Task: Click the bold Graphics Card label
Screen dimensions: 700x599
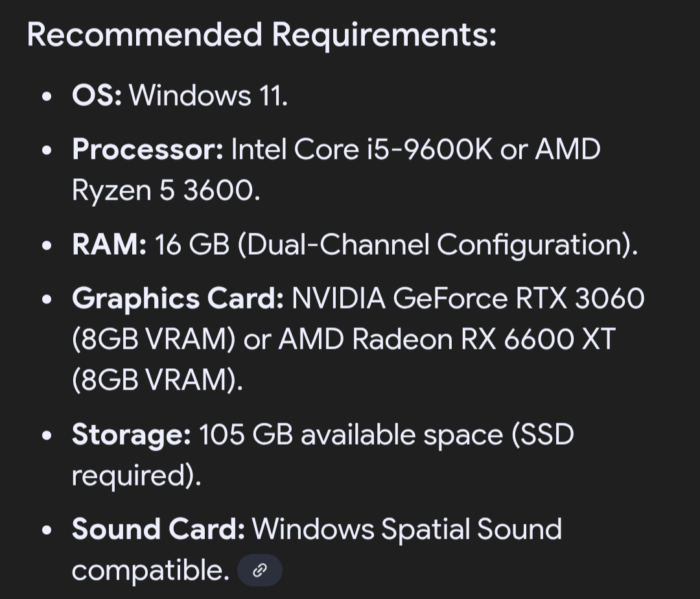Action: pyautogui.click(x=178, y=299)
